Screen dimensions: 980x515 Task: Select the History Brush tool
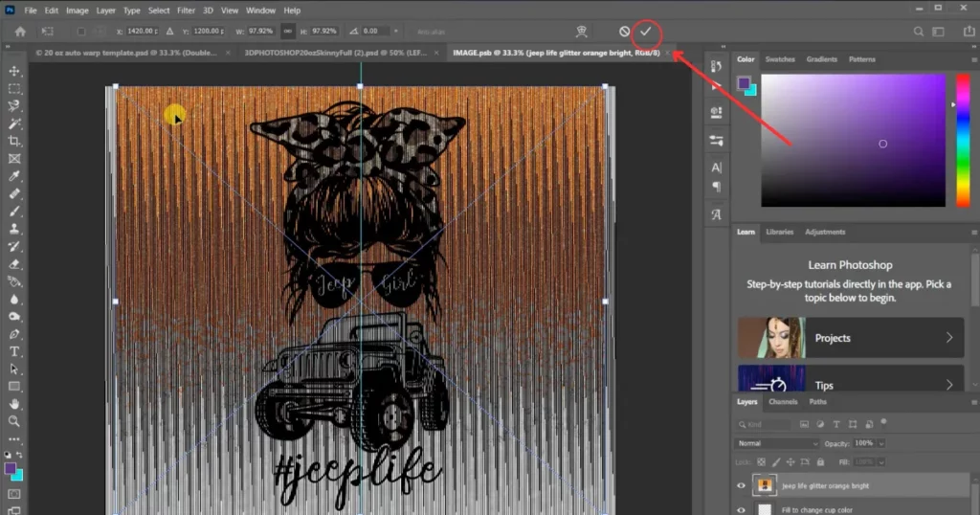(14, 246)
